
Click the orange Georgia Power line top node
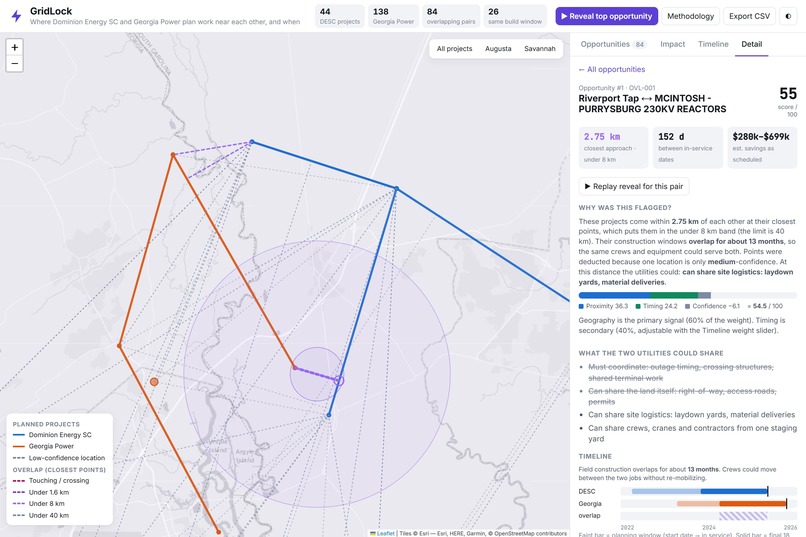173,154
